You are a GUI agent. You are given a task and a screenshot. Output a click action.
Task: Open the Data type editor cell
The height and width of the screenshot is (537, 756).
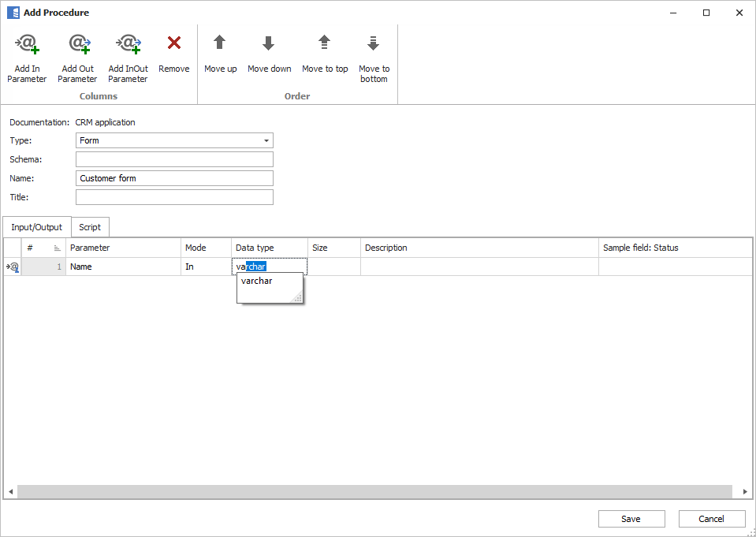tap(268, 267)
